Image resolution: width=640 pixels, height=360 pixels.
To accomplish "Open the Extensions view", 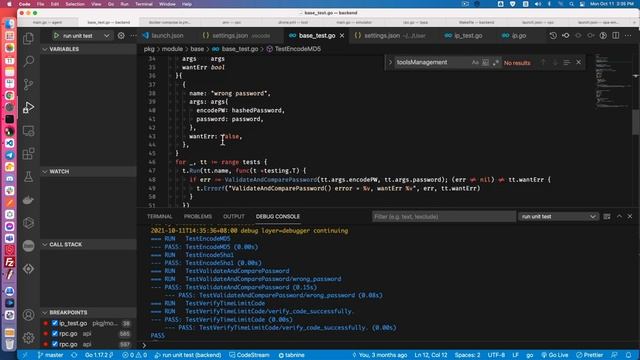I will pos(28,154).
